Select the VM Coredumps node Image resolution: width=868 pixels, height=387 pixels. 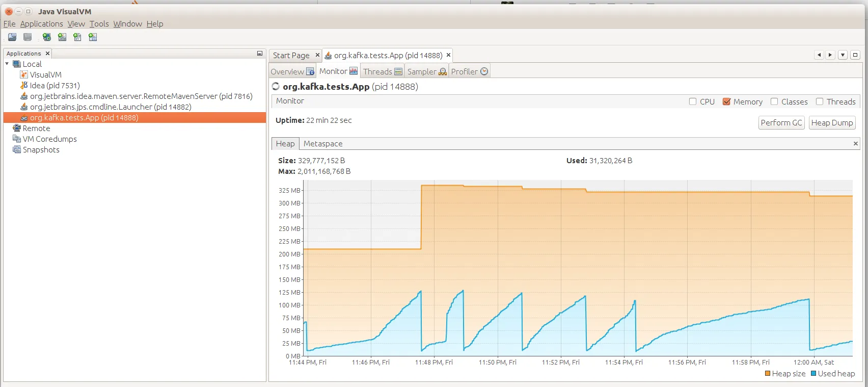click(49, 139)
